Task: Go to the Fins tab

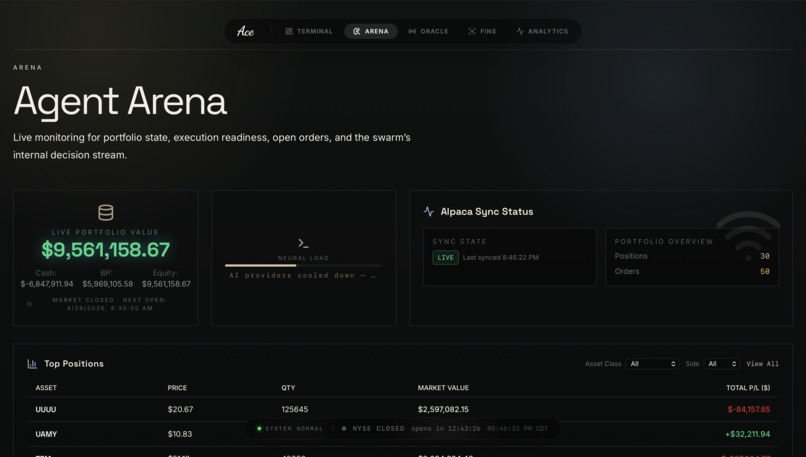Action: [x=482, y=31]
